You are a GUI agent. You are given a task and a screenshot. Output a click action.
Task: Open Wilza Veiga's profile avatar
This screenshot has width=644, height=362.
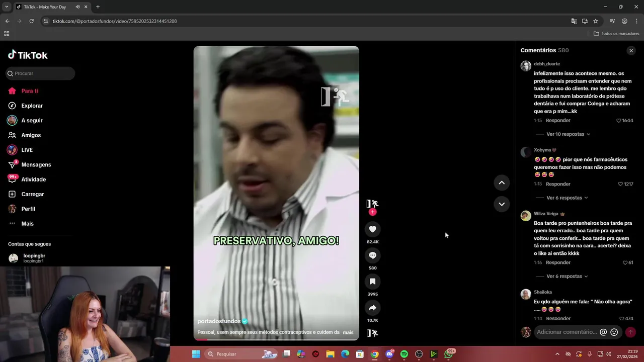[526, 216]
